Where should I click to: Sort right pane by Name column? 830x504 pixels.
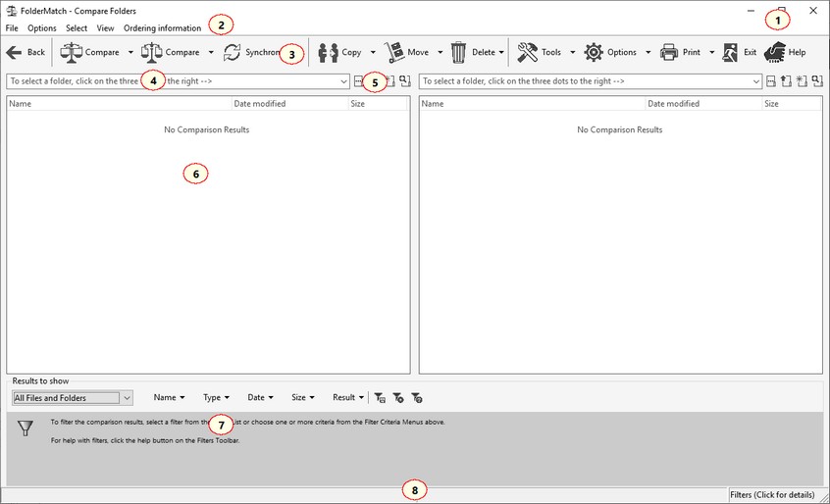point(533,104)
